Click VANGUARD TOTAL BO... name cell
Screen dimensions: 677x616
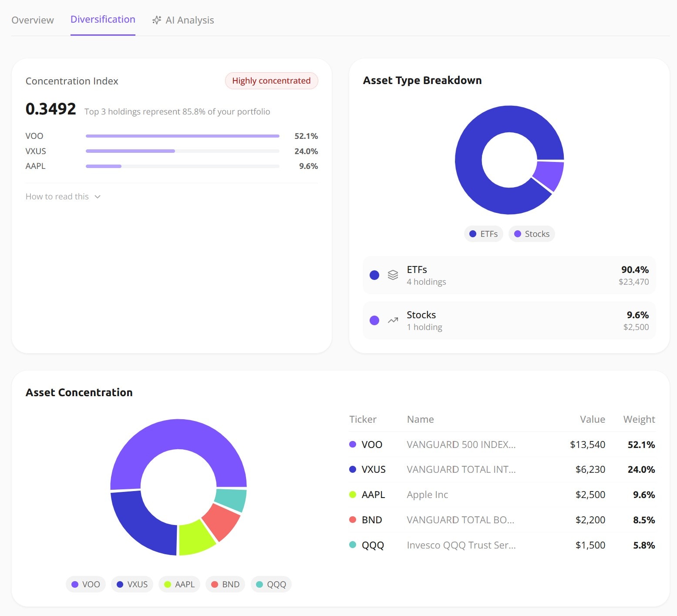(x=460, y=520)
